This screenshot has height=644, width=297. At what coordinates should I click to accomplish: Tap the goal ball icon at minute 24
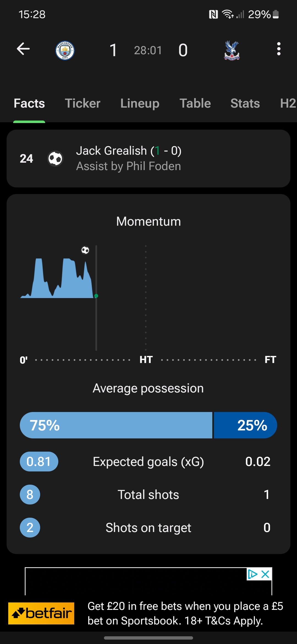[55, 159]
